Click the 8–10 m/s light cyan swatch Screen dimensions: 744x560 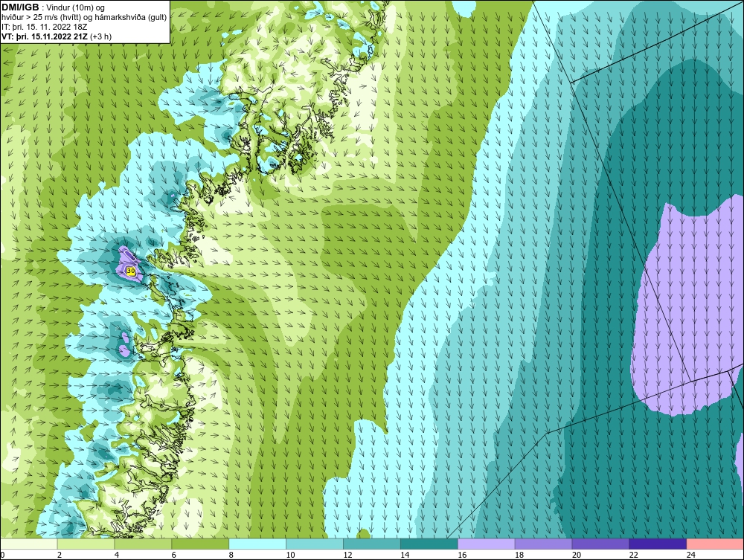[x=257, y=544]
